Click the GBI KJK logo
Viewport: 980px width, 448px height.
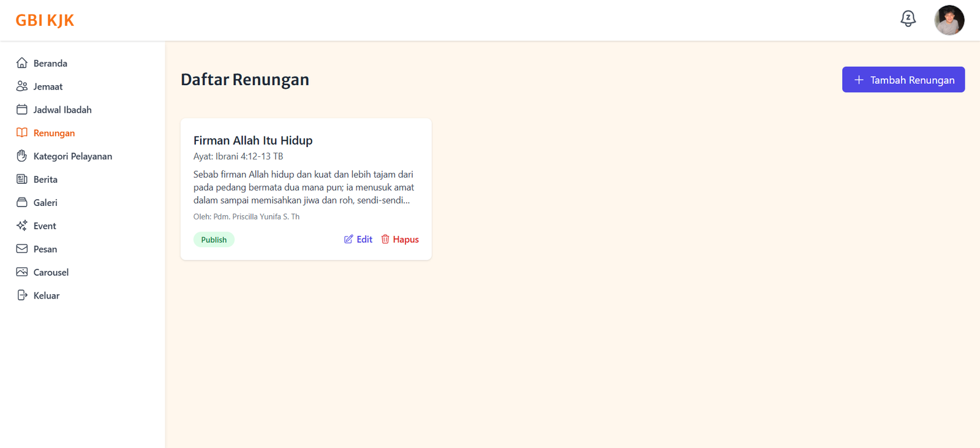(45, 20)
